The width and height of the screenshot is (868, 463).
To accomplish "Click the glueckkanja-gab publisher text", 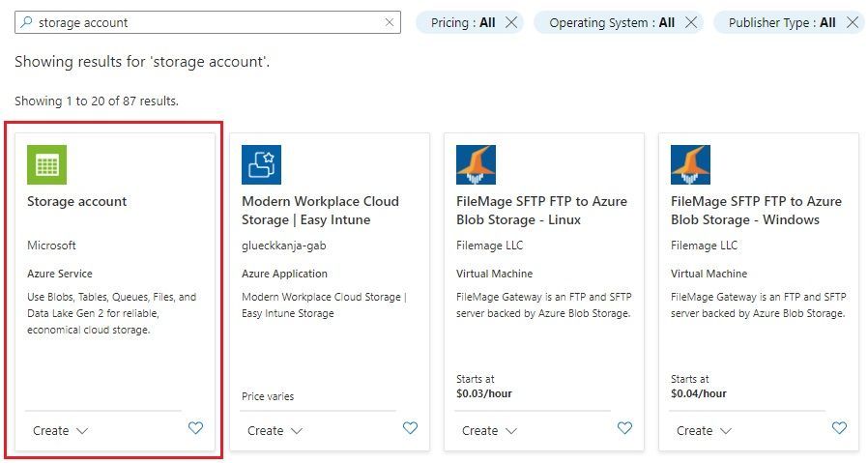I will (284, 245).
